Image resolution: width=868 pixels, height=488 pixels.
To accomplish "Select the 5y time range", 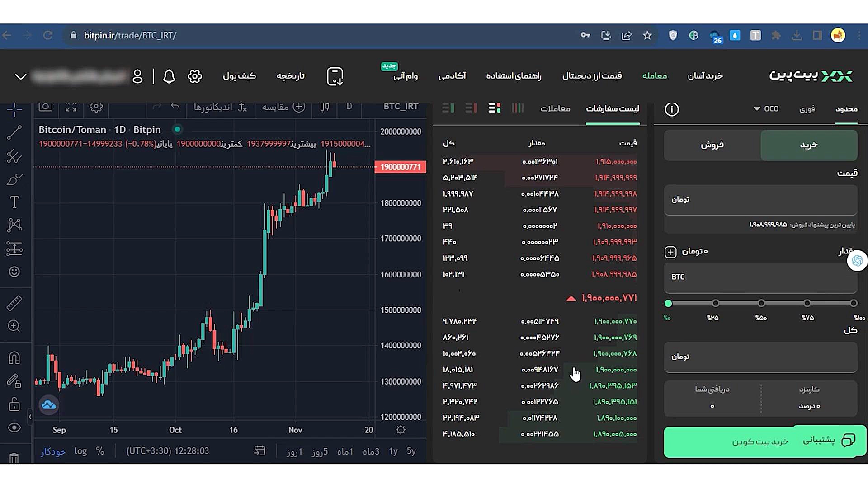I will click(x=411, y=451).
